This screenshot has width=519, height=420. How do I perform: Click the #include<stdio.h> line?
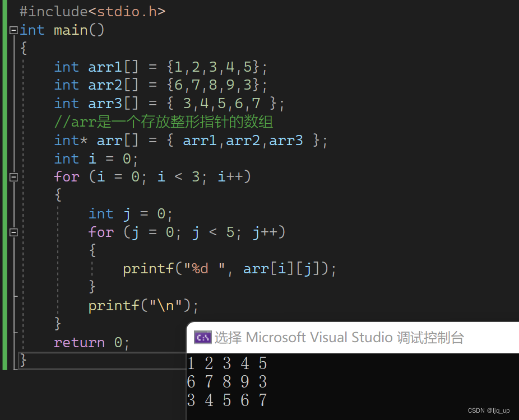92,12
